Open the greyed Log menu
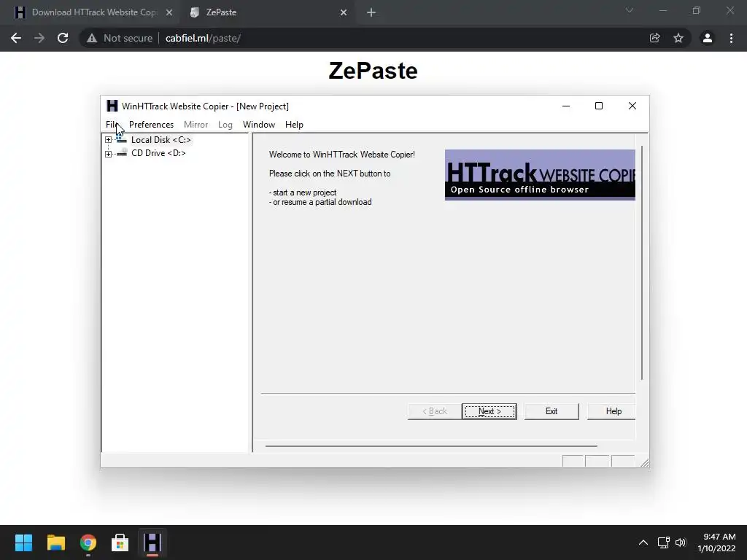The width and height of the screenshot is (747, 560). [x=225, y=125]
